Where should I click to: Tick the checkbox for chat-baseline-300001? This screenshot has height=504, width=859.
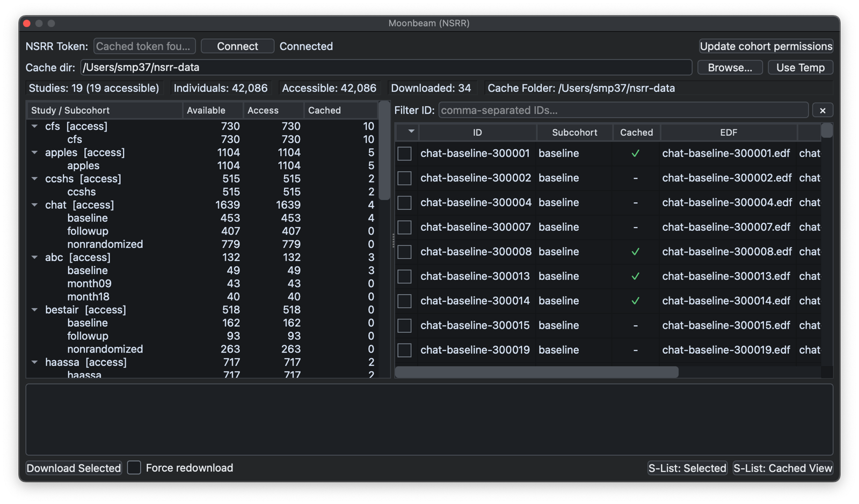coord(405,154)
